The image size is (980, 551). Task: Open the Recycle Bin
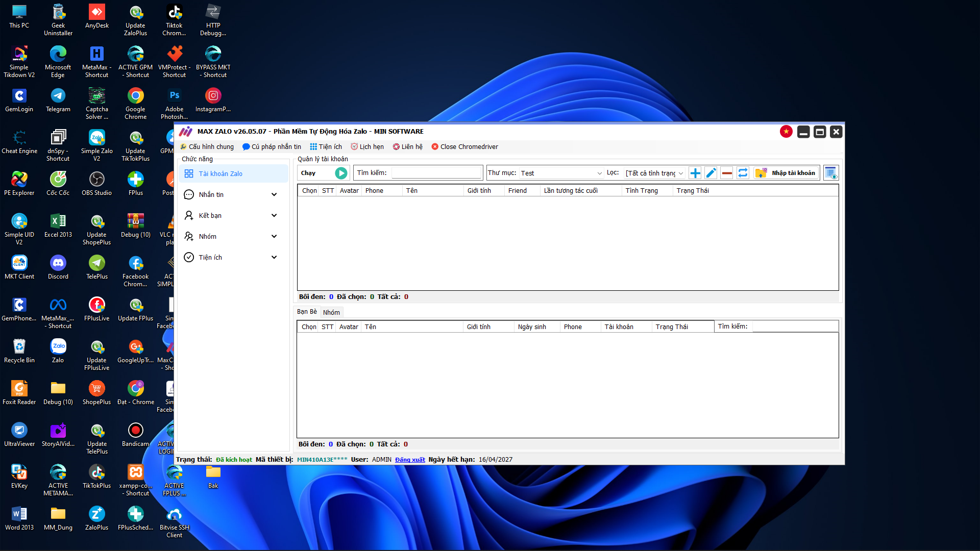19,351
